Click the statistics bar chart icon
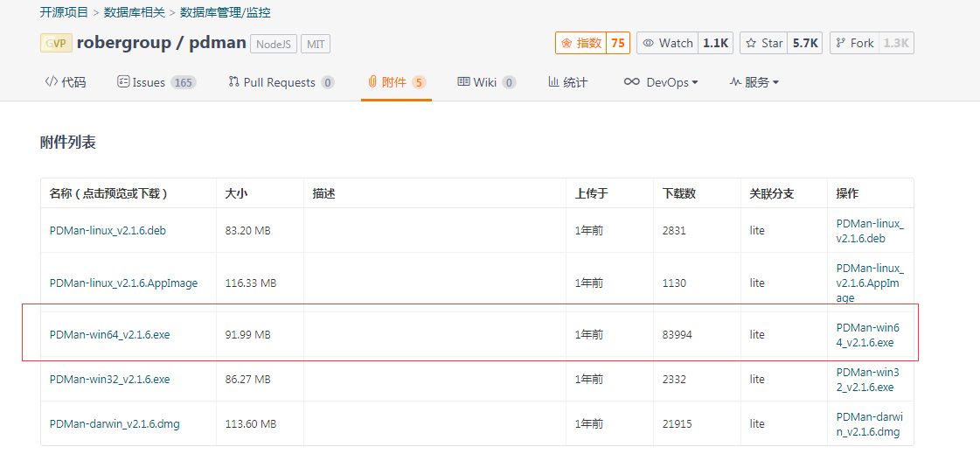Viewport: 980px width, 468px height. pyautogui.click(x=553, y=81)
